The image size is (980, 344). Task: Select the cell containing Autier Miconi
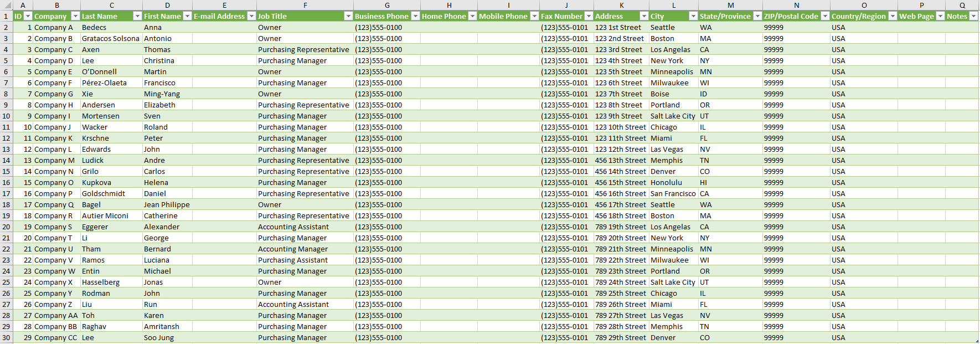tap(112, 215)
